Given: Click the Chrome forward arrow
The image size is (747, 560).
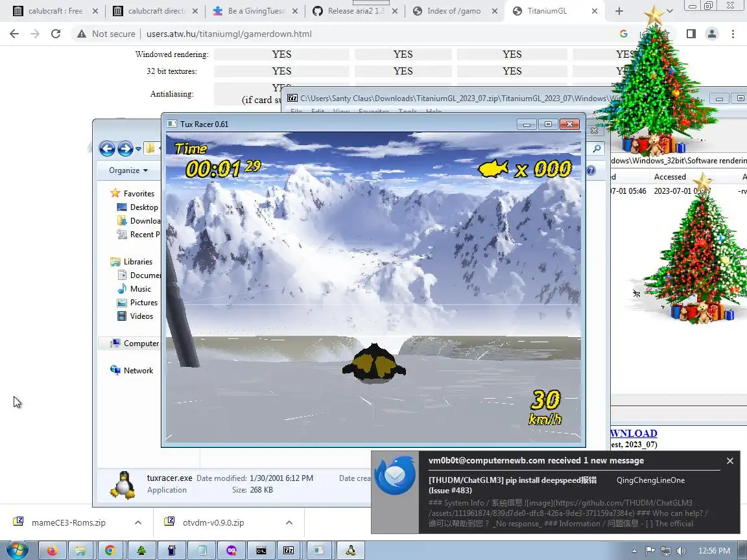Looking at the screenshot, I should (x=35, y=34).
